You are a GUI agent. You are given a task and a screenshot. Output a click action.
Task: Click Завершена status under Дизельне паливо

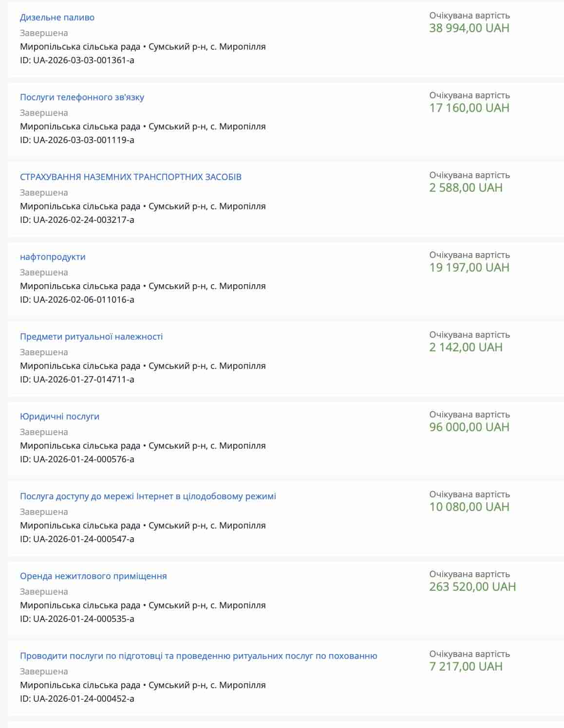44,33
